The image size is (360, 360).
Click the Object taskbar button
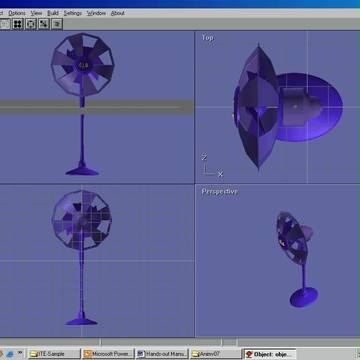pyautogui.click(x=270, y=354)
